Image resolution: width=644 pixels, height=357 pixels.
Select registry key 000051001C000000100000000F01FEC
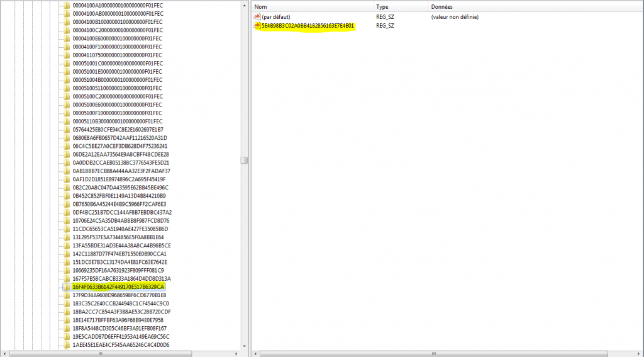118,64
